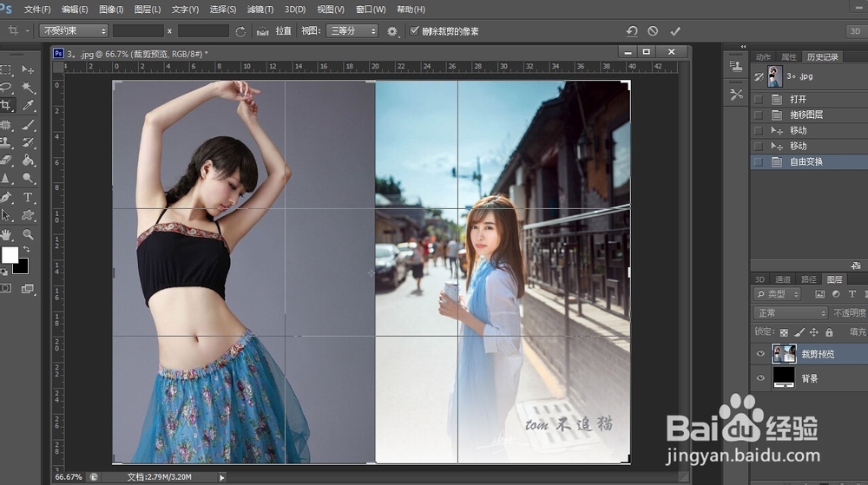
Task: Open the 窗口(W) menu
Action: point(371,10)
